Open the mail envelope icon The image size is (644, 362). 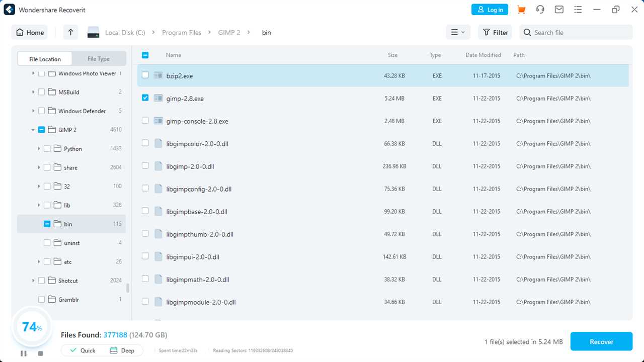click(x=559, y=10)
